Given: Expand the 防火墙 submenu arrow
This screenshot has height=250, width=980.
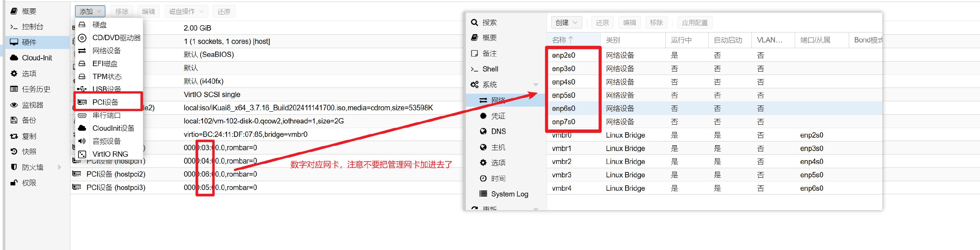Looking at the screenshot, I should [59, 167].
